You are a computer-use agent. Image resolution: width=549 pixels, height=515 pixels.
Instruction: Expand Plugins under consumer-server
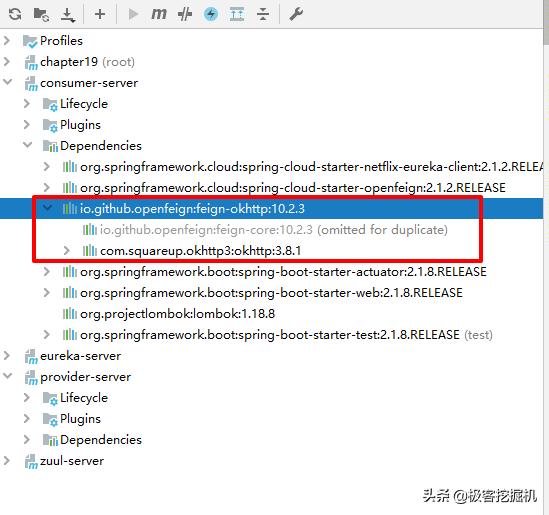pos(27,125)
